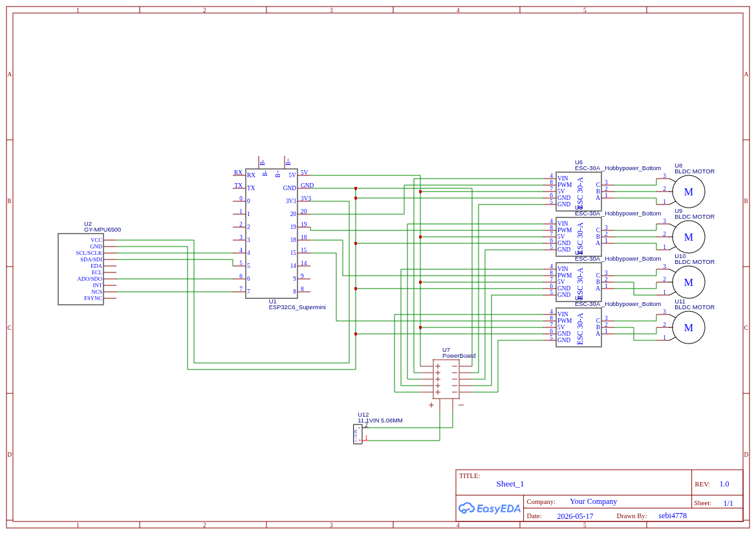Select the U12 two-pin power connector symbol

(x=358, y=433)
